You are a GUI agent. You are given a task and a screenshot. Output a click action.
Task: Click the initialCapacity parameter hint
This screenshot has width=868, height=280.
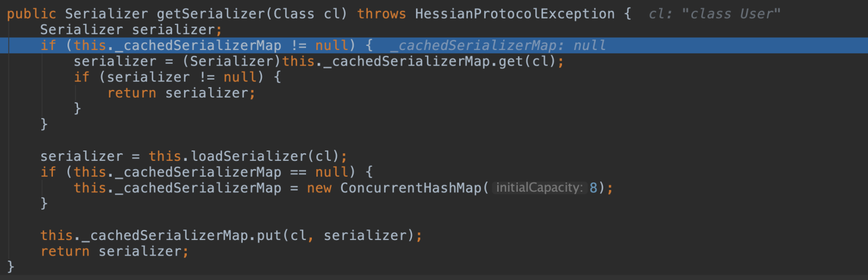point(539,188)
